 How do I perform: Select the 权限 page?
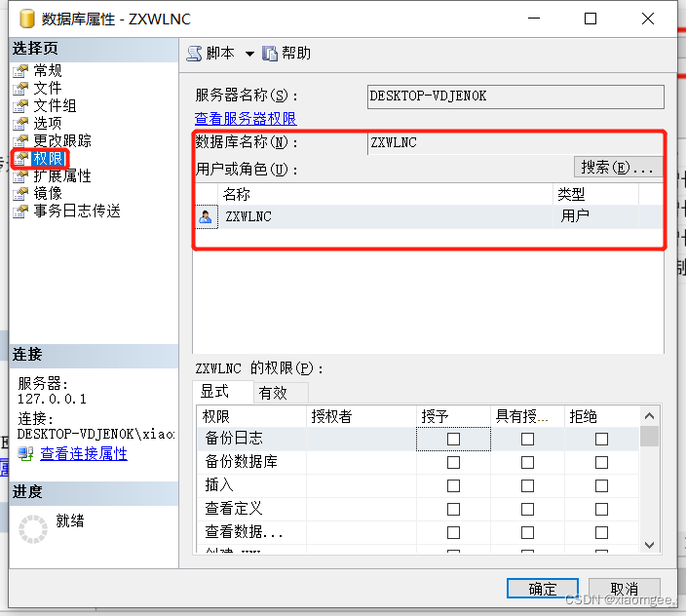click(48, 158)
